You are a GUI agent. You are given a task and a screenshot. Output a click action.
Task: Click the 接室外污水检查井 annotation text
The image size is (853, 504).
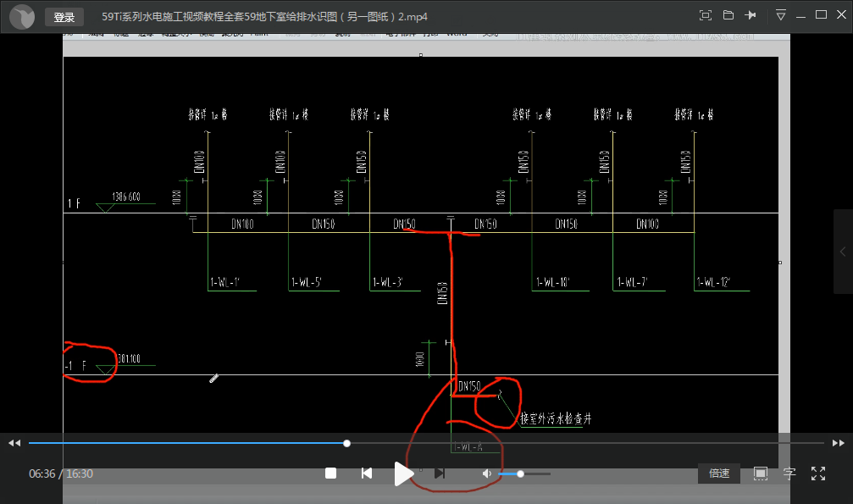click(556, 418)
